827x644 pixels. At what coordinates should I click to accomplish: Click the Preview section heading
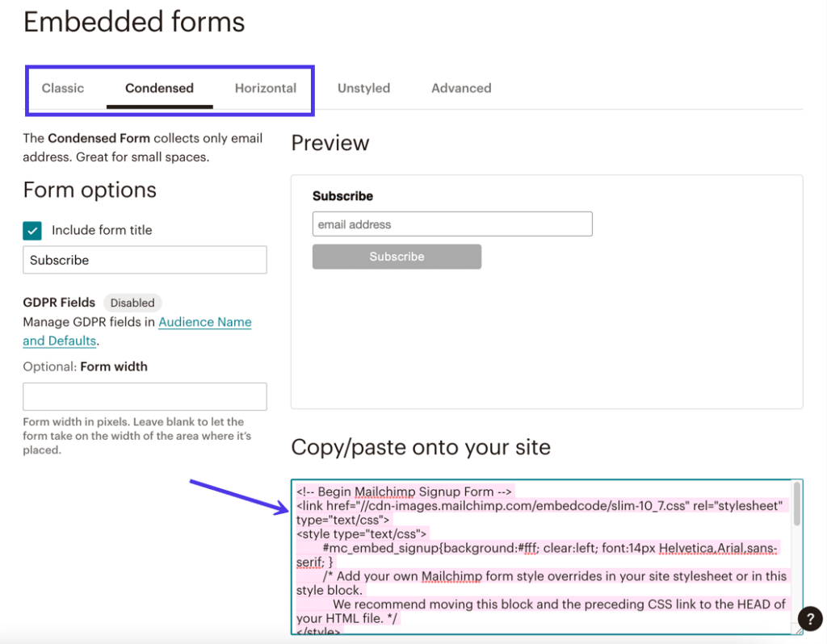tap(330, 143)
